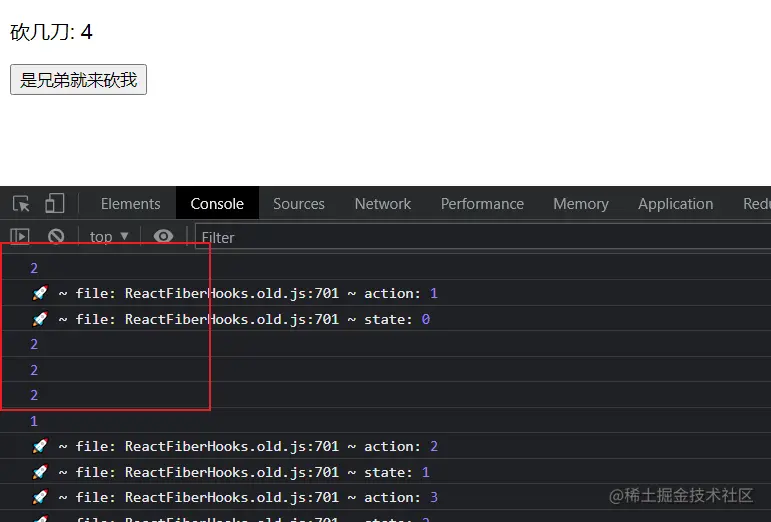
Task: Open the Sources tab
Action: (298, 203)
